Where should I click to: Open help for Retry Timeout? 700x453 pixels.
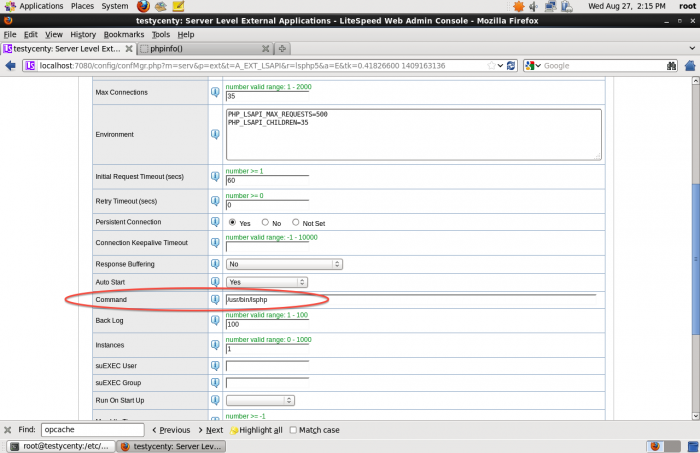(x=215, y=201)
